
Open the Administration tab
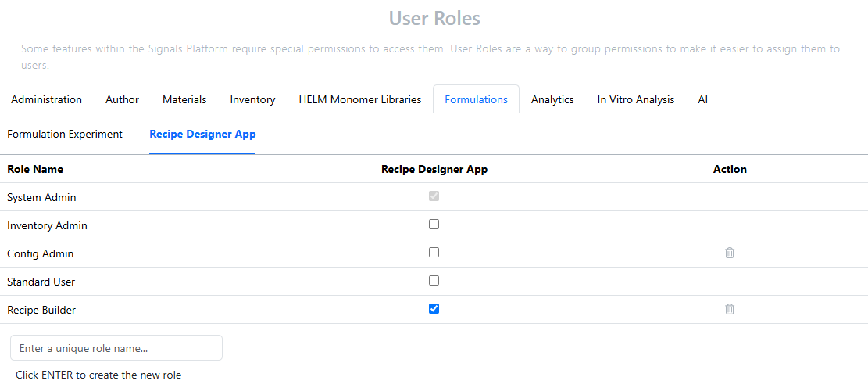tap(47, 100)
